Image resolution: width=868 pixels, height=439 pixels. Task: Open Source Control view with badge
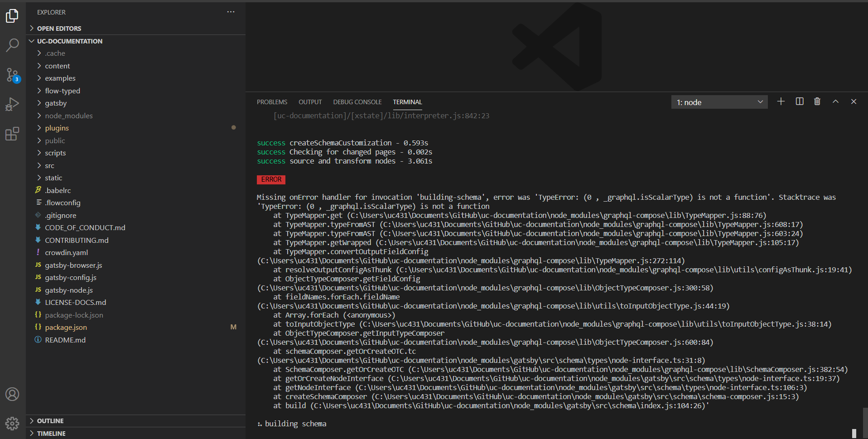12,75
